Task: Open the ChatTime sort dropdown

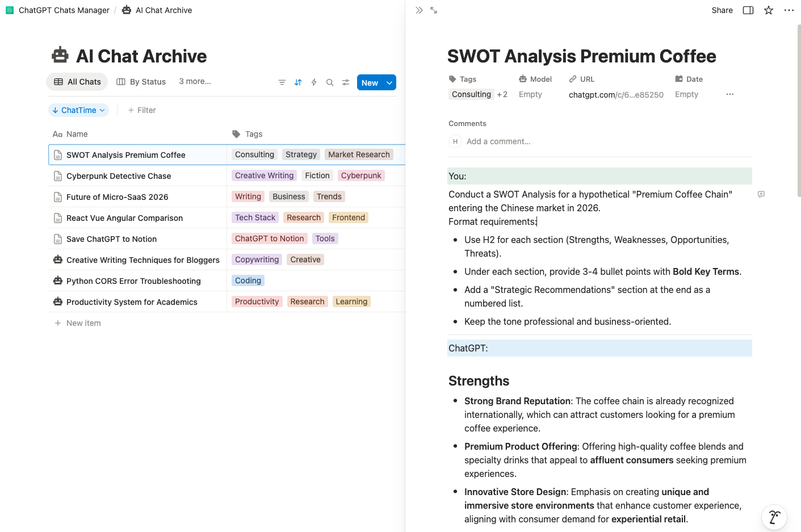Action: click(x=78, y=110)
